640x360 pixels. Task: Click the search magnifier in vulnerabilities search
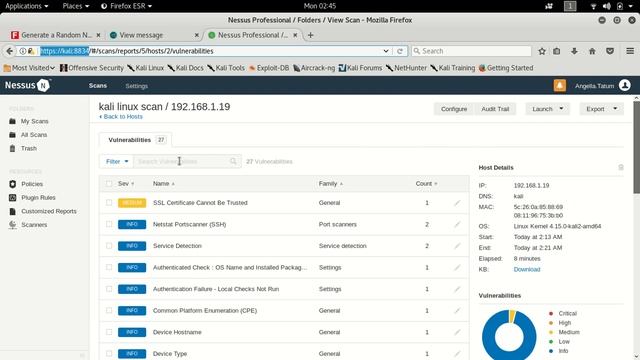click(233, 162)
